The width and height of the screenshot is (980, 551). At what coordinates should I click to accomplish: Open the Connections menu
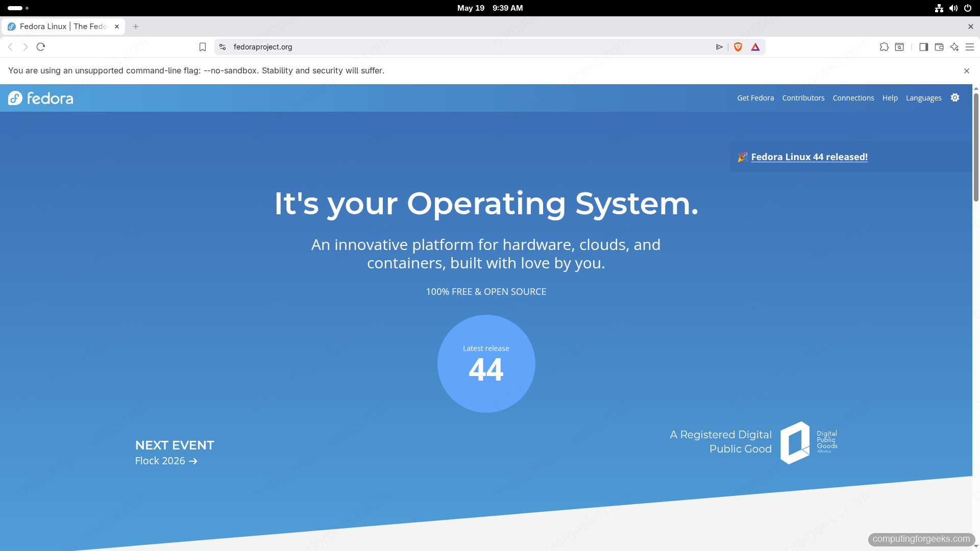click(x=853, y=98)
